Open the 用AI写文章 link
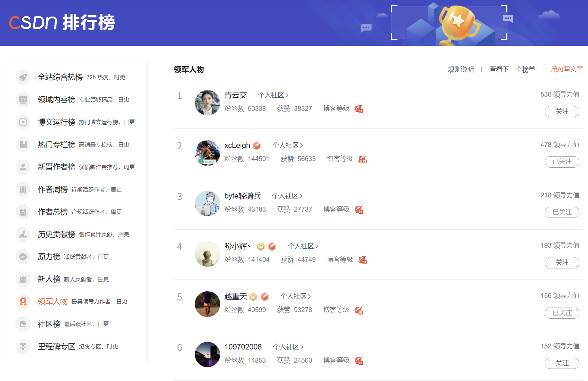The height and width of the screenshot is (381, 588). 567,69
